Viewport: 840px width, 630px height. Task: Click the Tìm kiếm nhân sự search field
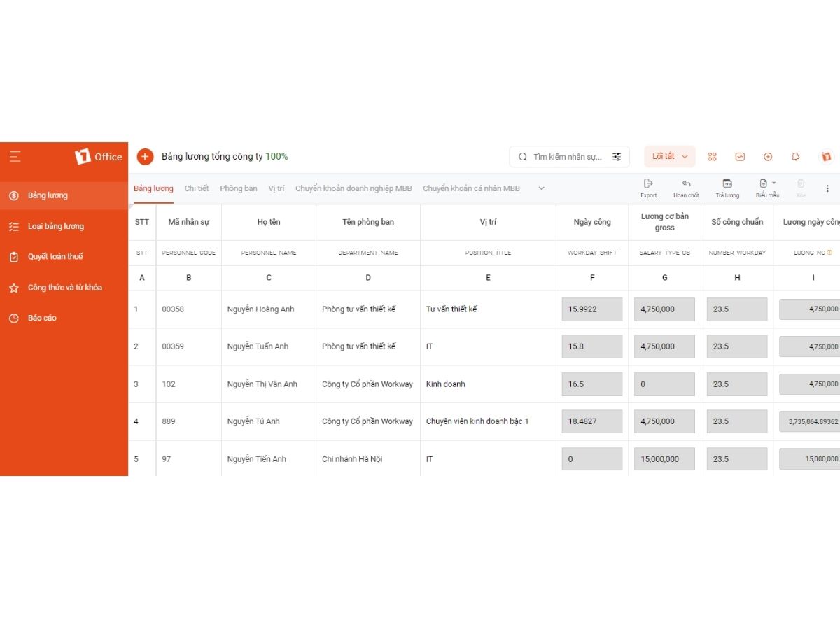[x=567, y=157]
